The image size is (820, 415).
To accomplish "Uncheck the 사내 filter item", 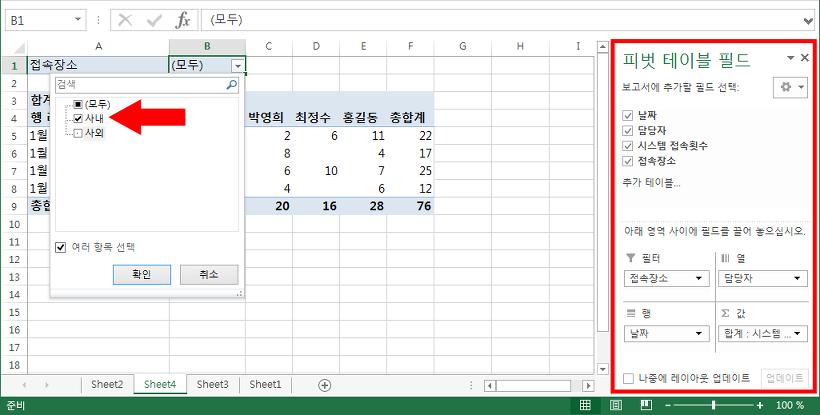I will 78,119.
